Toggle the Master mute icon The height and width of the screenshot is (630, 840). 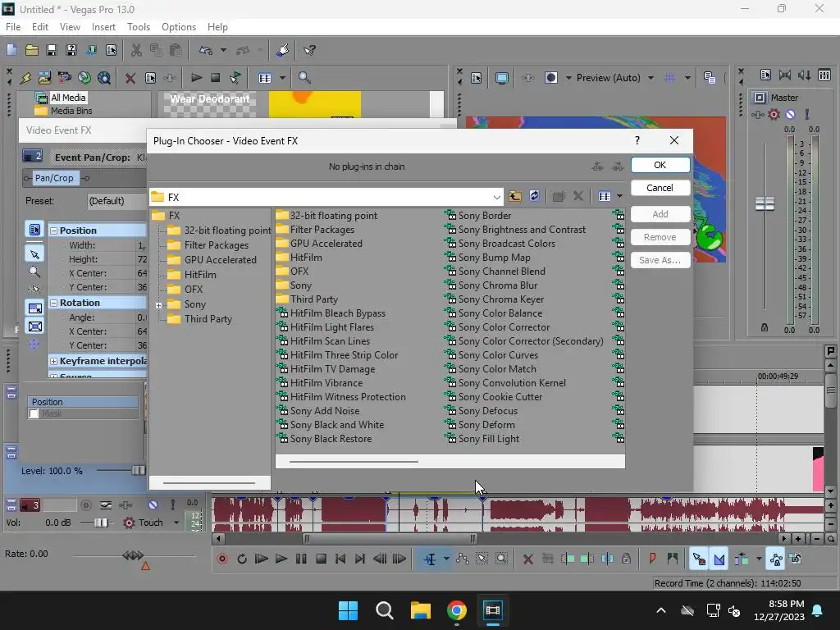pos(790,114)
